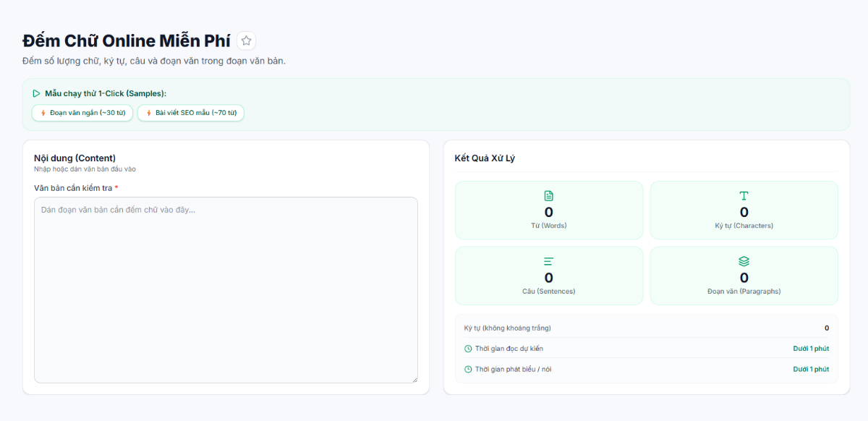Click the layers icon above Đoạn văn (Paragraphs)

point(744,261)
